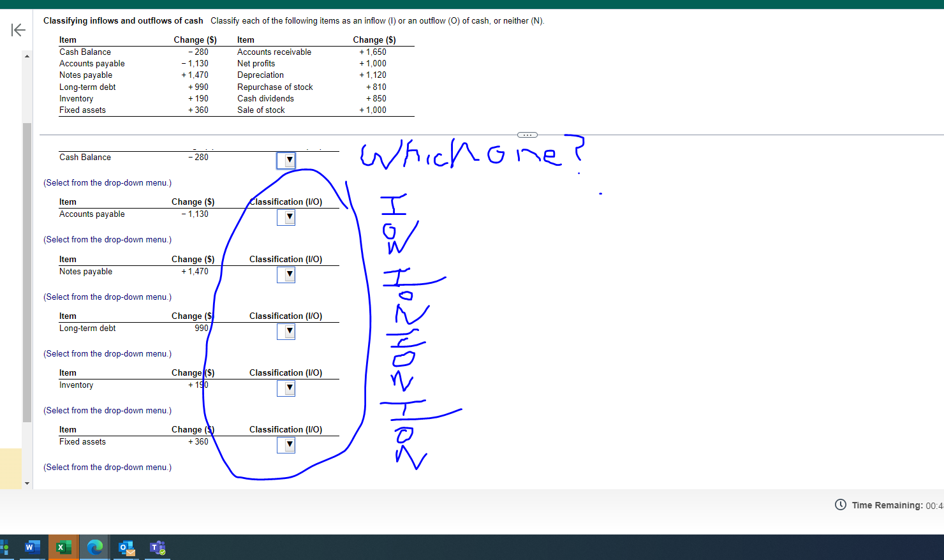Image resolution: width=944 pixels, height=560 pixels.
Task: Click the clock icon beside Time Remaining
Action: pos(841,505)
